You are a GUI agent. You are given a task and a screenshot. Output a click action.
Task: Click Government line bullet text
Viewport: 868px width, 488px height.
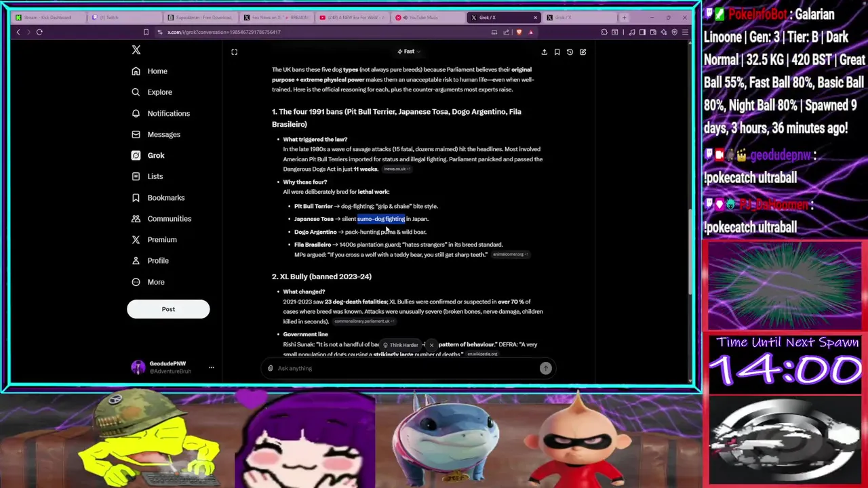coord(305,334)
